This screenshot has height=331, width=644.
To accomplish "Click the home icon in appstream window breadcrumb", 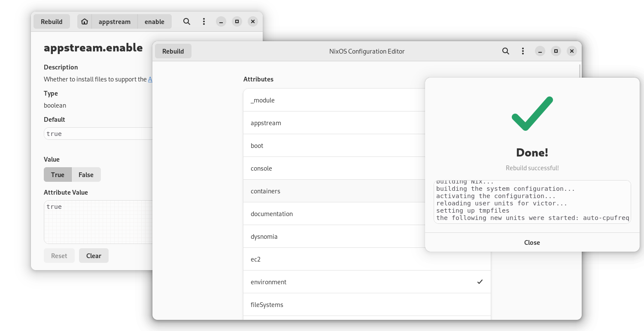I will tap(85, 21).
